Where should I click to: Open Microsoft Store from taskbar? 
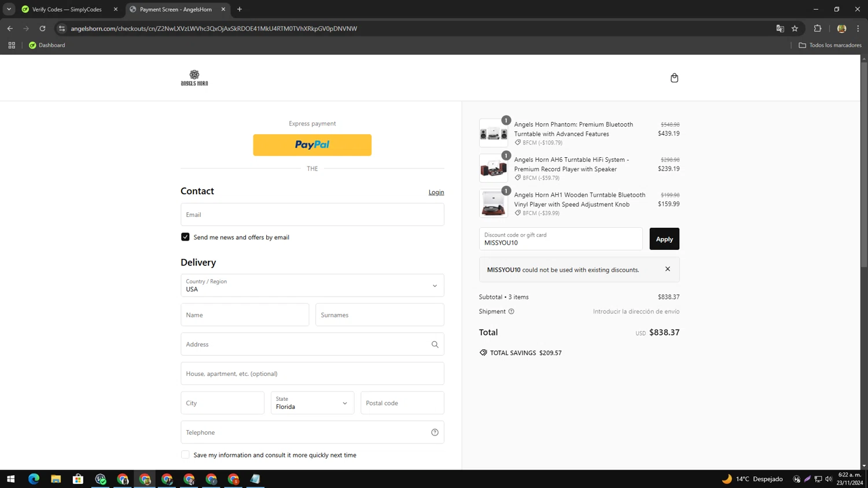pyautogui.click(x=78, y=479)
